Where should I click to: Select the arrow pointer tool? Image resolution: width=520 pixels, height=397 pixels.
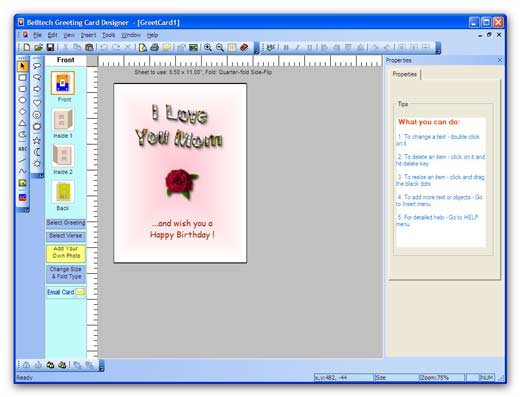click(22, 66)
